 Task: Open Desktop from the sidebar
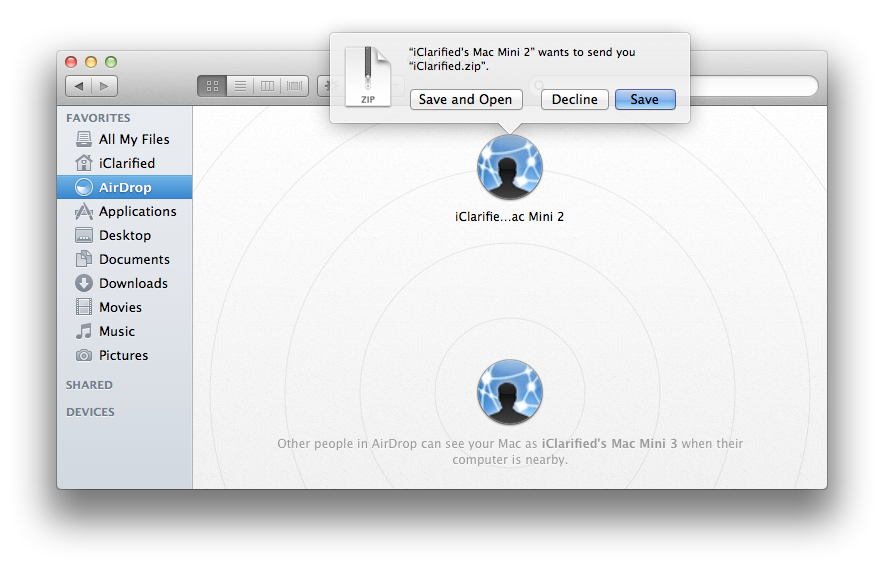(124, 235)
